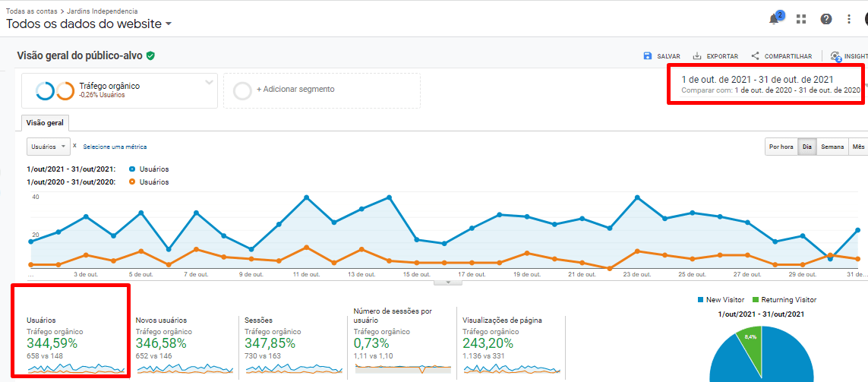This screenshot has width=868, height=382.
Task: Open the three-dot more options menu
Action: (849, 19)
